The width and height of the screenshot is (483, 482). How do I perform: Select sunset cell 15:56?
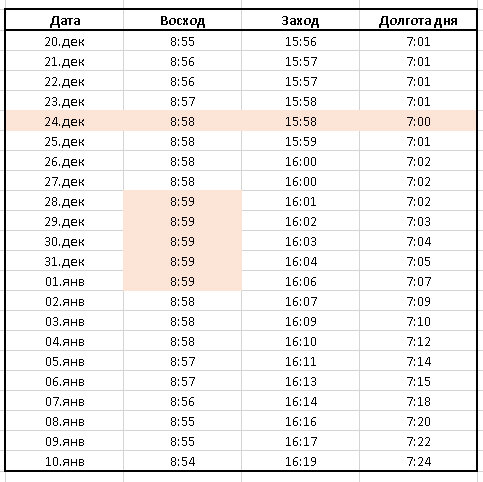coord(300,41)
